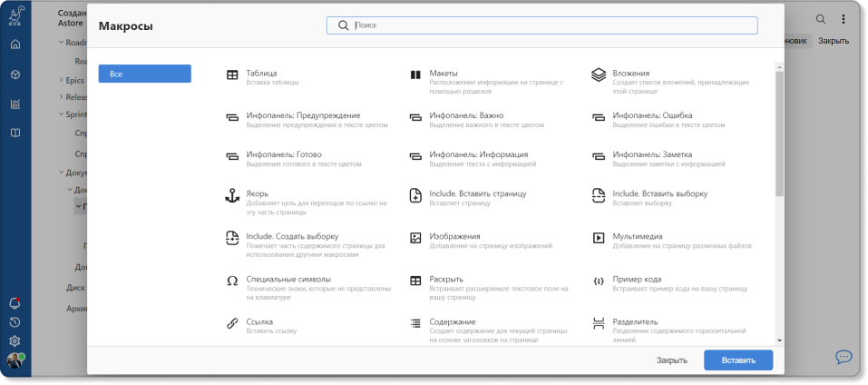Click the Разделитель divider icon
Viewport: 868px width, 385px height.
click(599, 323)
